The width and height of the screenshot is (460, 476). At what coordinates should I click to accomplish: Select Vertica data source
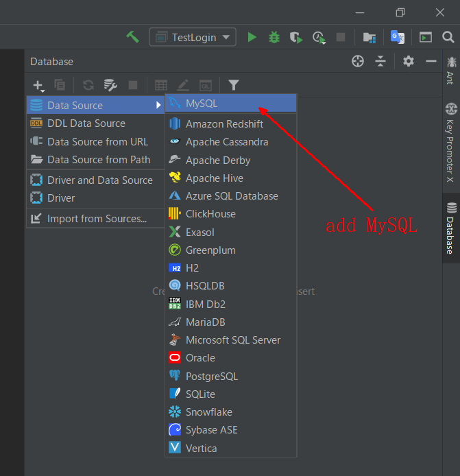click(230, 448)
